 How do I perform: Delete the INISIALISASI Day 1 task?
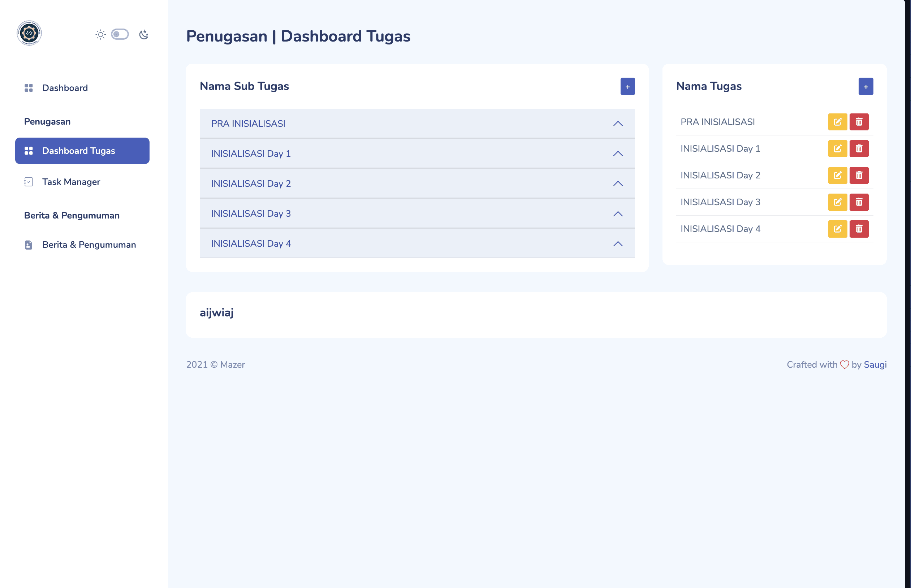(x=859, y=148)
